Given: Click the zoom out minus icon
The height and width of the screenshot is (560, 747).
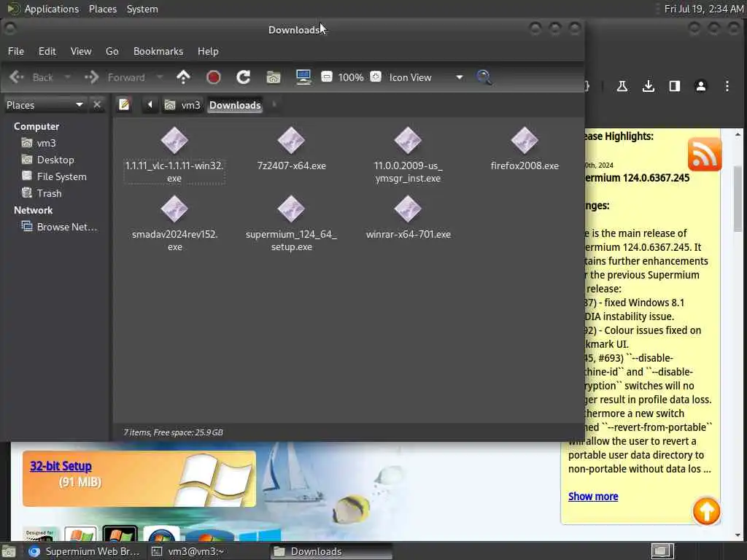Looking at the screenshot, I should click(x=326, y=77).
